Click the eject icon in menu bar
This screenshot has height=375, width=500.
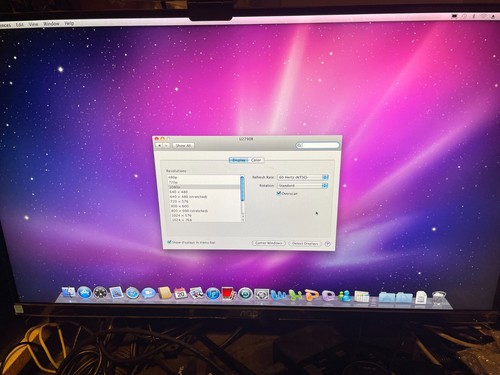493,16
